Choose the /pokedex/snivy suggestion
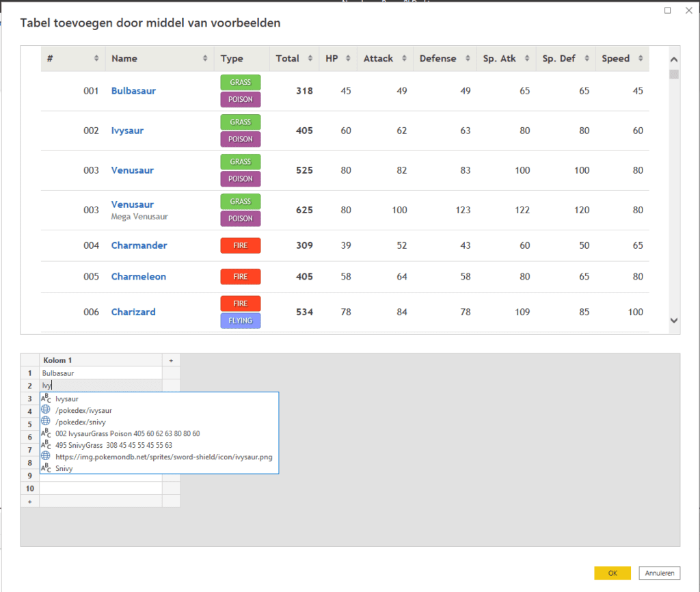This screenshot has width=700, height=592. click(x=159, y=422)
